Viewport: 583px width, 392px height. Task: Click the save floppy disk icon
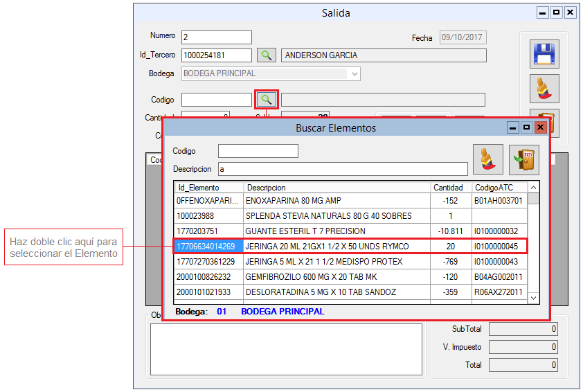coord(544,54)
